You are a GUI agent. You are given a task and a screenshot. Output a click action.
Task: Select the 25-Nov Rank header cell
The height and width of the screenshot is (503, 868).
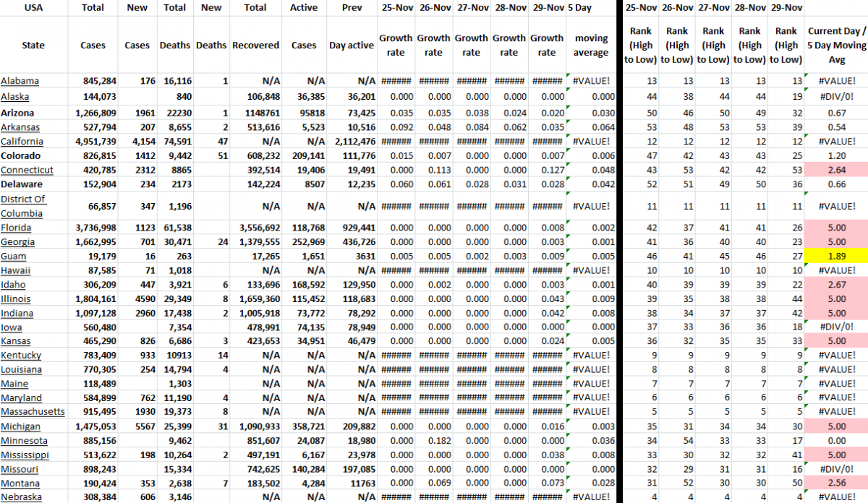coord(639,45)
